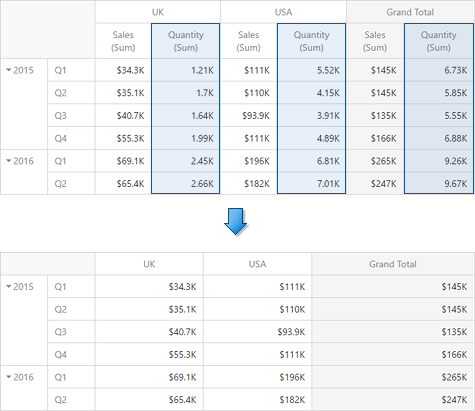Click $93.9K in the grid with Quantity columns
Viewport: 475px width, 411px height.
[249, 115]
